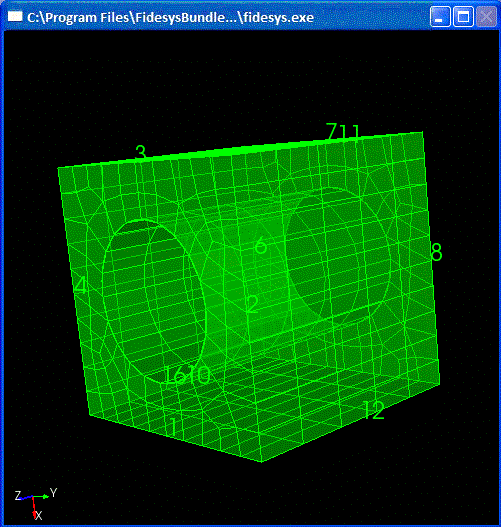Image resolution: width=501 pixels, height=527 pixels.
Task: Select the surface label 3 on mesh
Action: [x=141, y=153]
